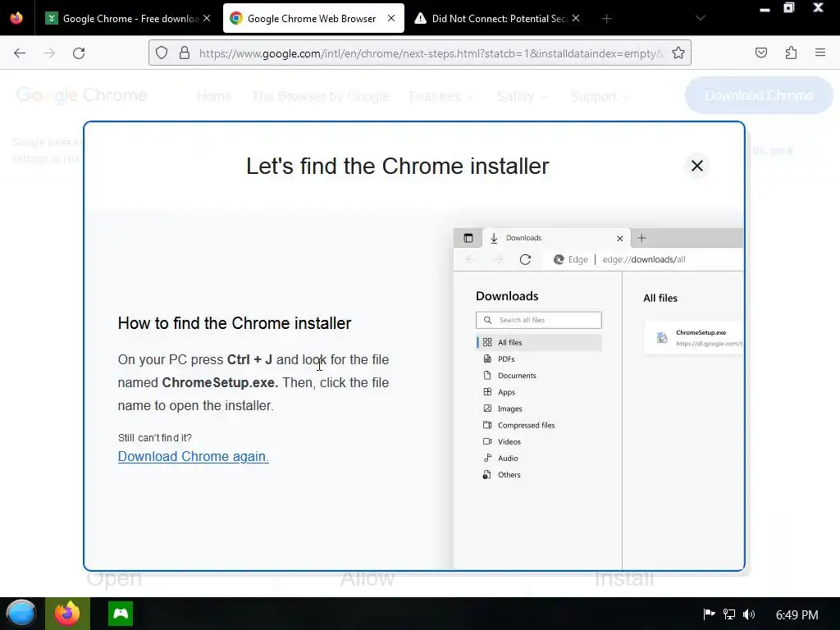840x630 pixels.
Task: Click the All files row in illustration
Action: (539, 342)
